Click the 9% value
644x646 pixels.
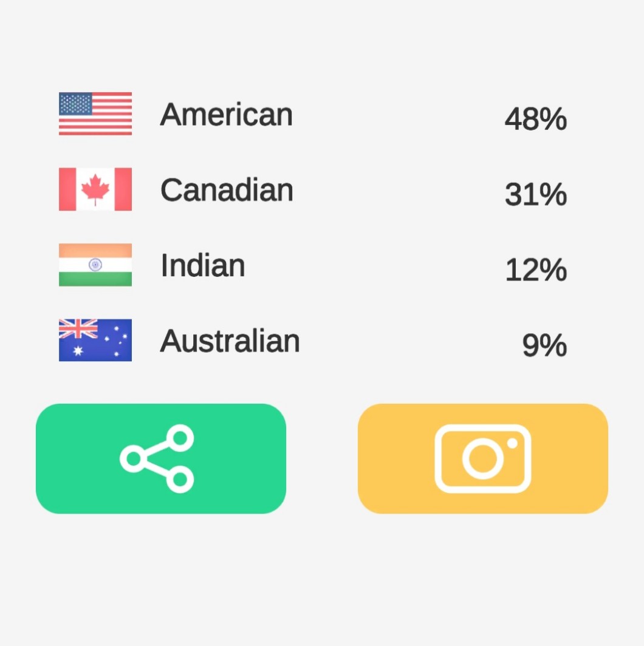544,345
